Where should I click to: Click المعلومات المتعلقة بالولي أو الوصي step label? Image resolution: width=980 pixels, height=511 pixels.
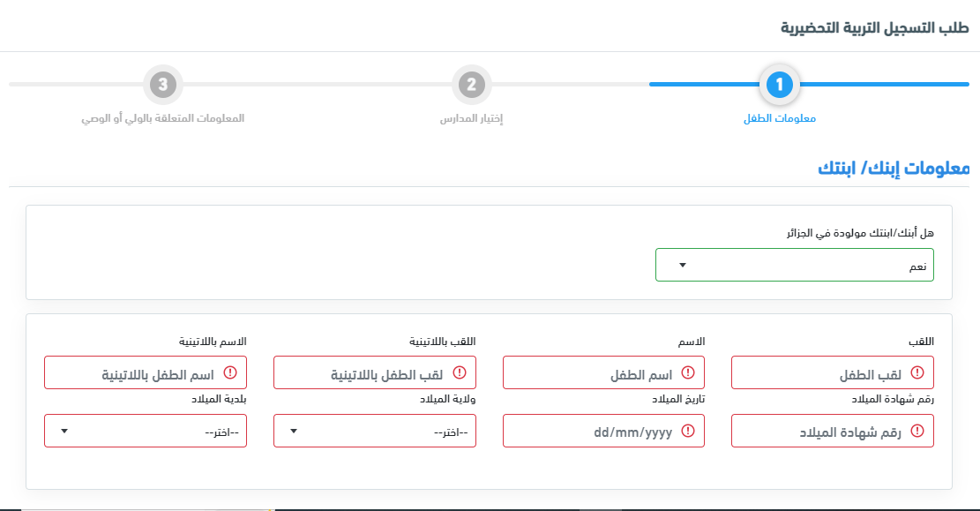pos(162,119)
